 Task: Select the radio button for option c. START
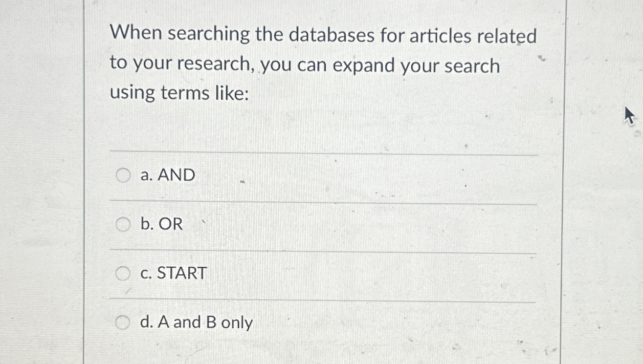click(x=123, y=273)
